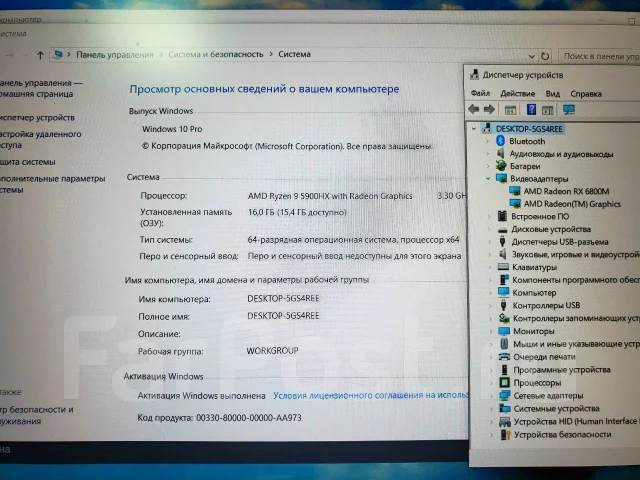Select the Компьютер icon in device tree
640x480 pixels.
(503, 292)
